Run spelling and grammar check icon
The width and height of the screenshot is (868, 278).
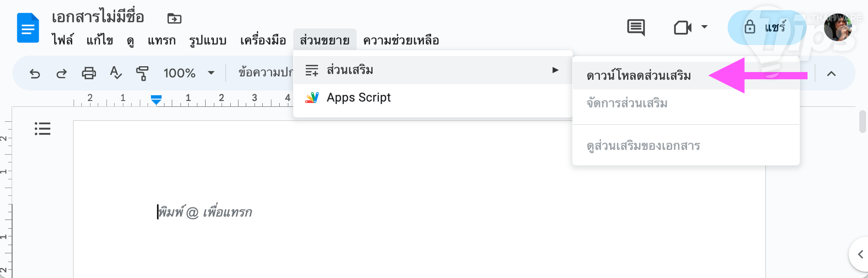tap(116, 73)
